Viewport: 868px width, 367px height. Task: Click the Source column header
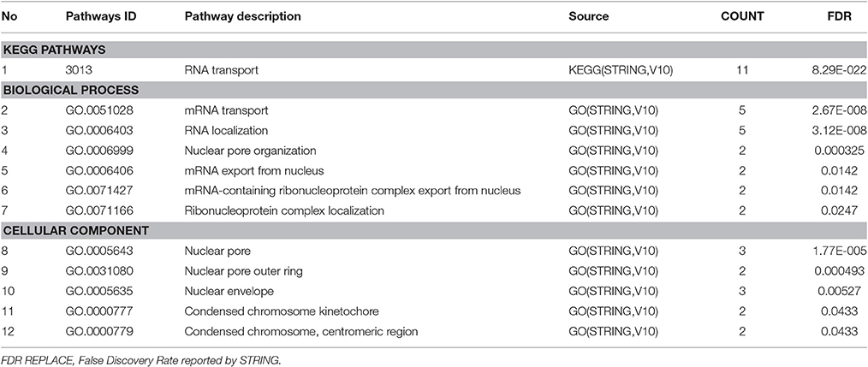click(588, 16)
